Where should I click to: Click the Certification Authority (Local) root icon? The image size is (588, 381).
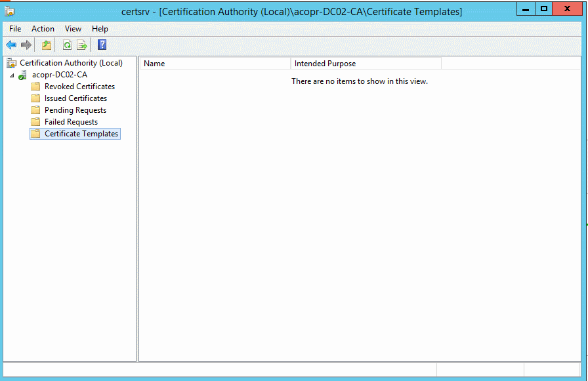pos(11,62)
